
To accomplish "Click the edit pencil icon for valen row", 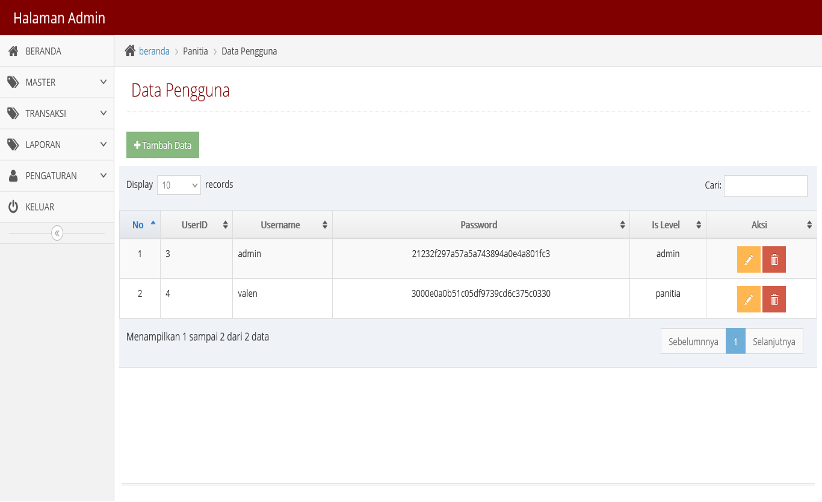I will pyautogui.click(x=748, y=299).
